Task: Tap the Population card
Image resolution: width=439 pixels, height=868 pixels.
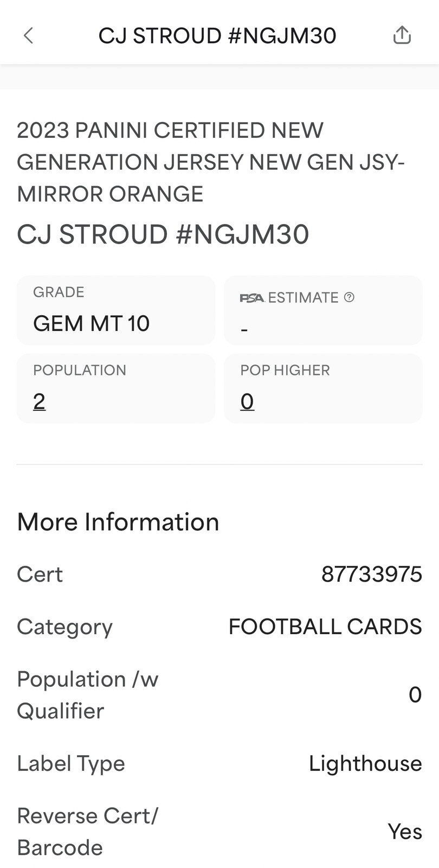Action: (x=116, y=388)
